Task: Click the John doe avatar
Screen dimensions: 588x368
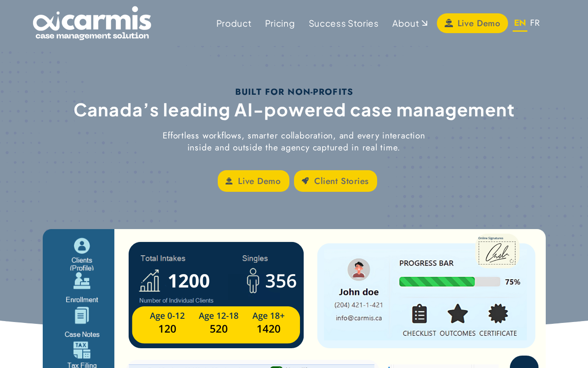Action: pyautogui.click(x=359, y=270)
